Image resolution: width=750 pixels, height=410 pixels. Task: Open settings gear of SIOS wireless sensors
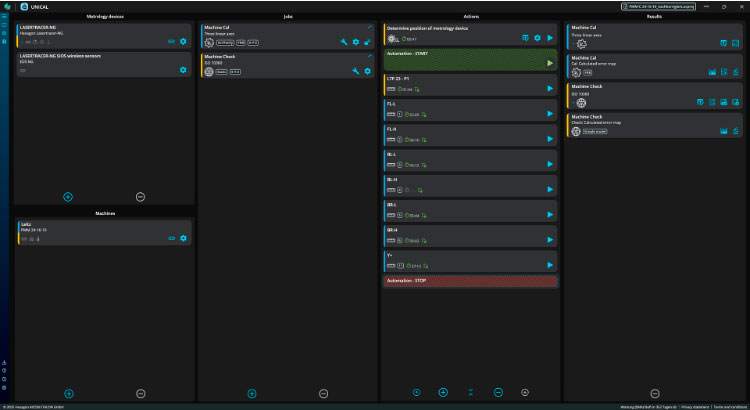[x=183, y=70]
